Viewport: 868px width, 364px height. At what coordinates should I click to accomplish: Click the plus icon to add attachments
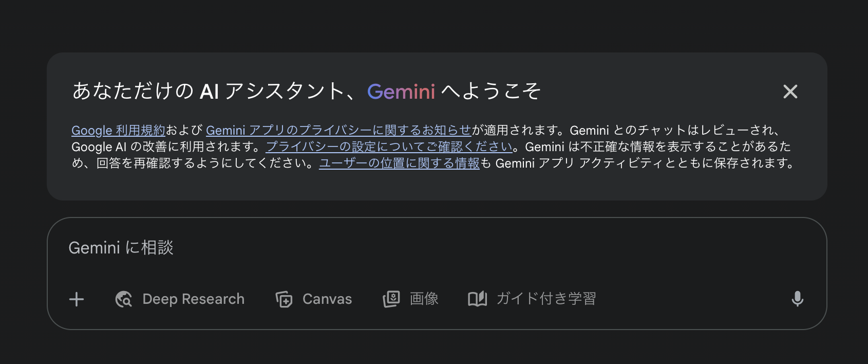pyautogui.click(x=76, y=299)
